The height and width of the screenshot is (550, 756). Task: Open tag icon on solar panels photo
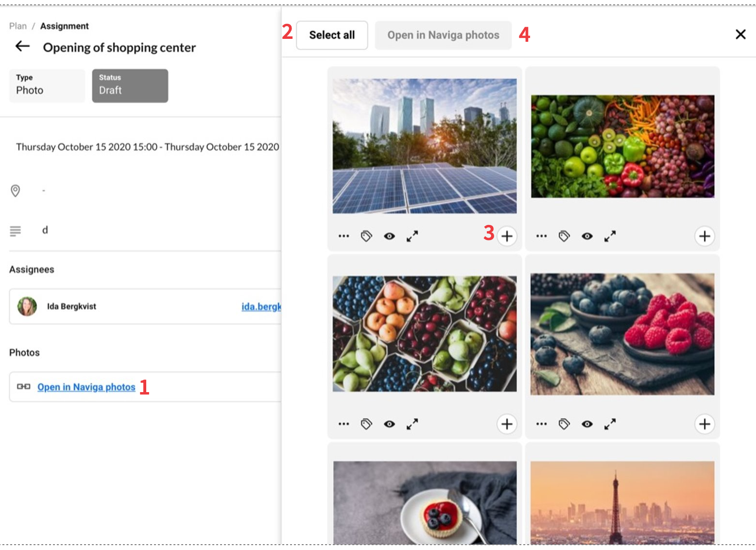[366, 237]
